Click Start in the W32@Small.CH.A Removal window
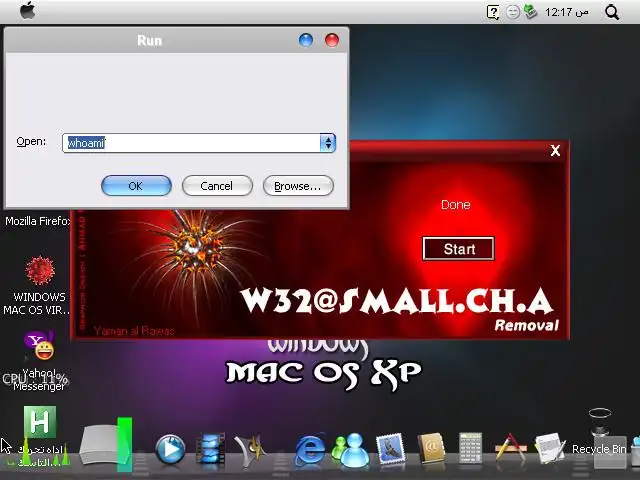 458,249
